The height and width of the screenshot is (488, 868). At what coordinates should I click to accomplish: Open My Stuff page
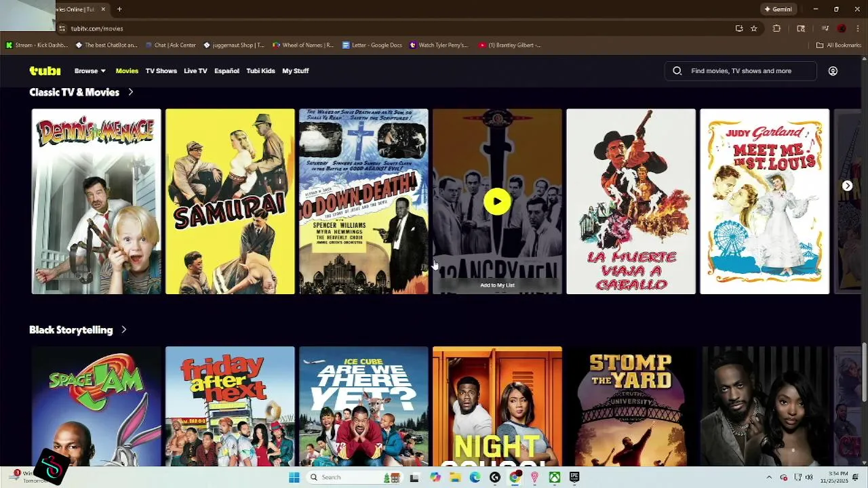295,70
